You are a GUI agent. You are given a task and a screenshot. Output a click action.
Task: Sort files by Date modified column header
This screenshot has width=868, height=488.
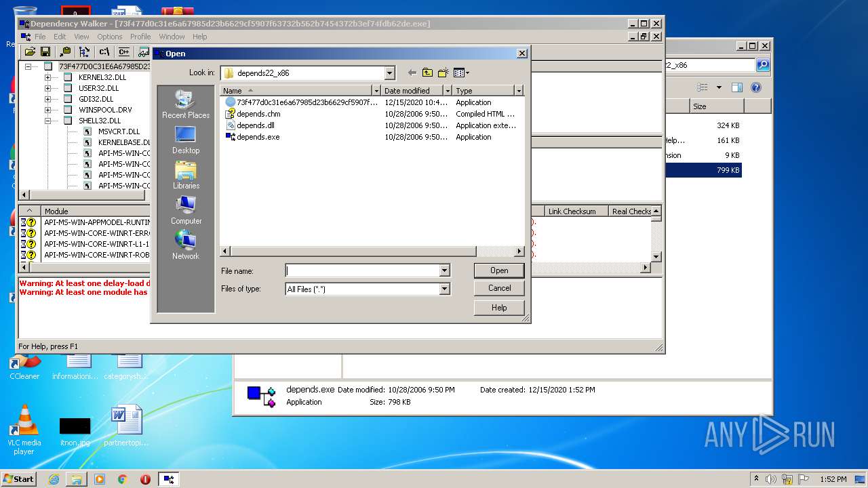coord(412,90)
